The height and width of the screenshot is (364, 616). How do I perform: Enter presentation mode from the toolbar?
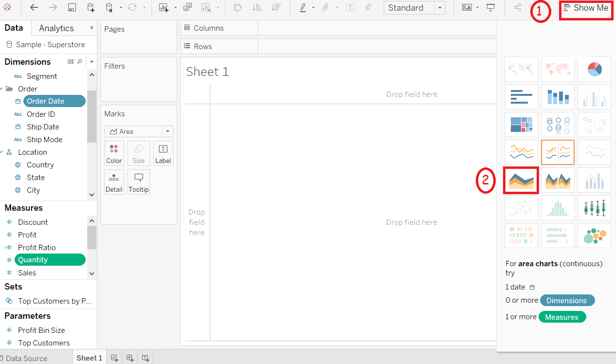pyautogui.click(x=491, y=8)
